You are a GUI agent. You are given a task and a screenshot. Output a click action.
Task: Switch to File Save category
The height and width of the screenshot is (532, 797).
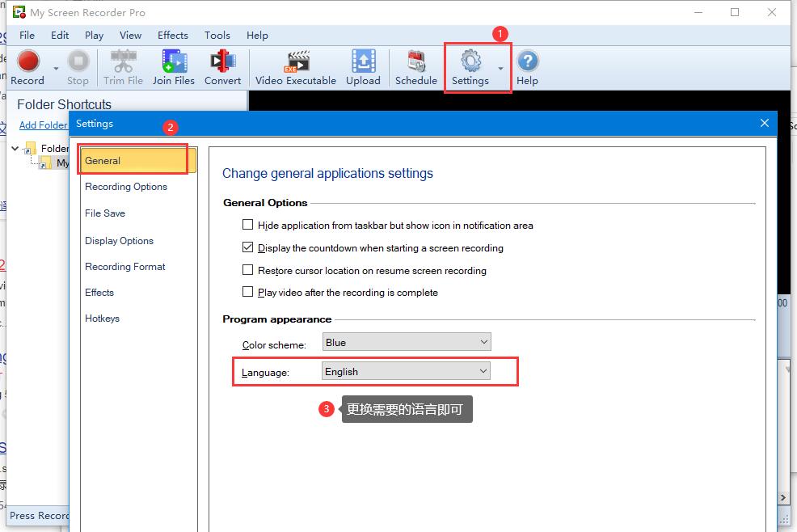point(105,213)
